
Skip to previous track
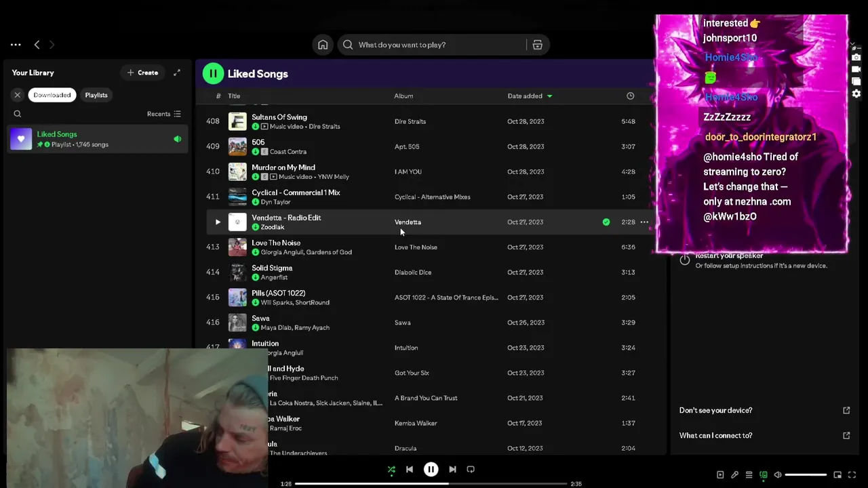coord(410,469)
